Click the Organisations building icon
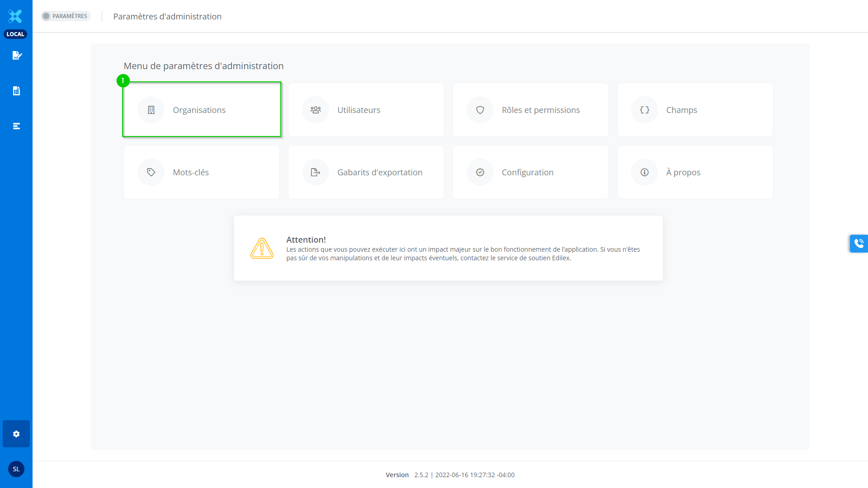 tap(151, 110)
